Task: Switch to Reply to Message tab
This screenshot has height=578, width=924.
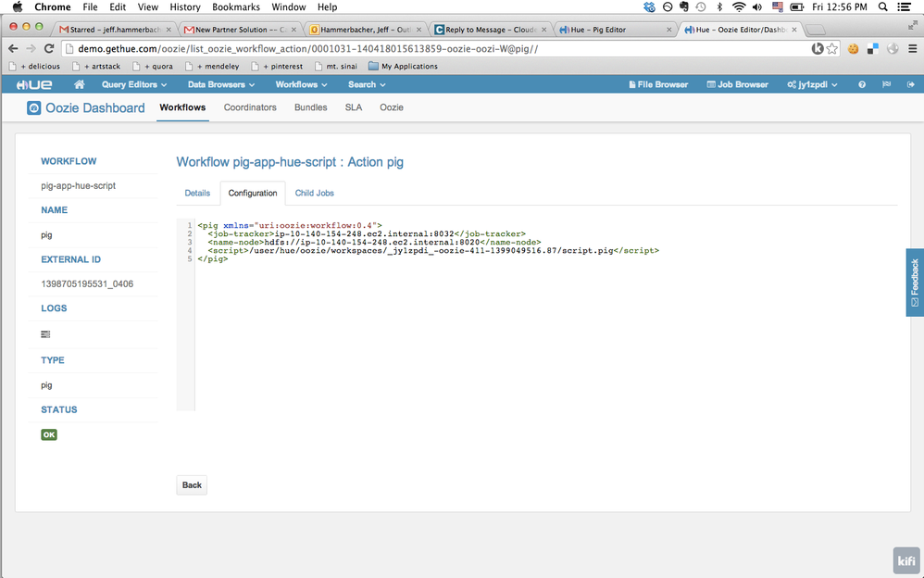Action: (x=492, y=30)
